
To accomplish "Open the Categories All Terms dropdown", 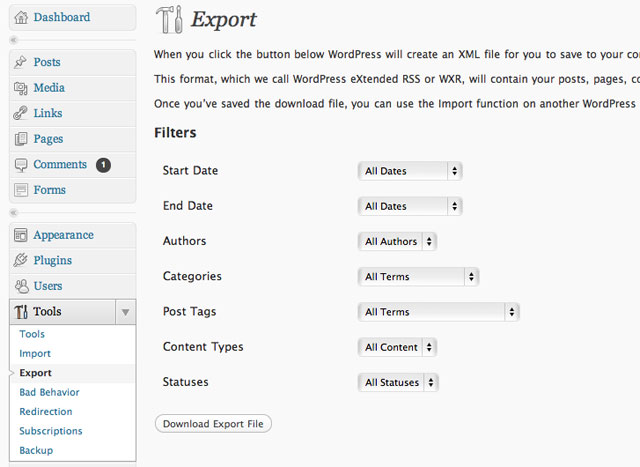I will (x=418, y=277).
